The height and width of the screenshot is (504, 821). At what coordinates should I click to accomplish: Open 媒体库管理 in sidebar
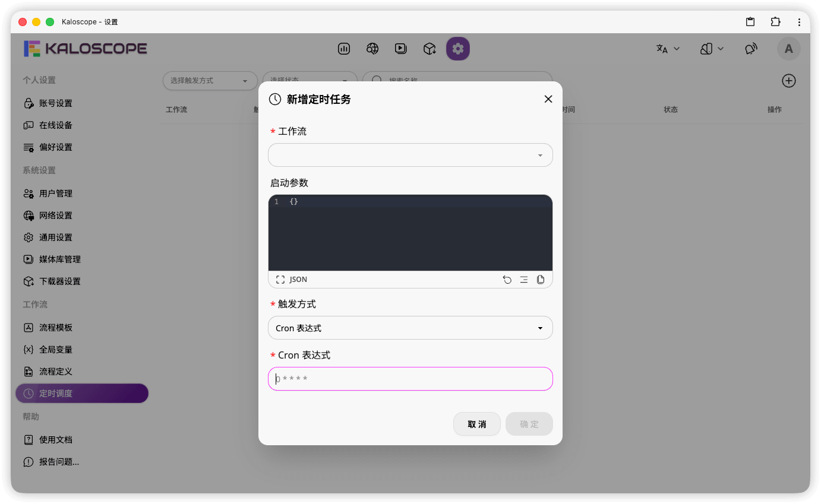(x=82, y=259)
